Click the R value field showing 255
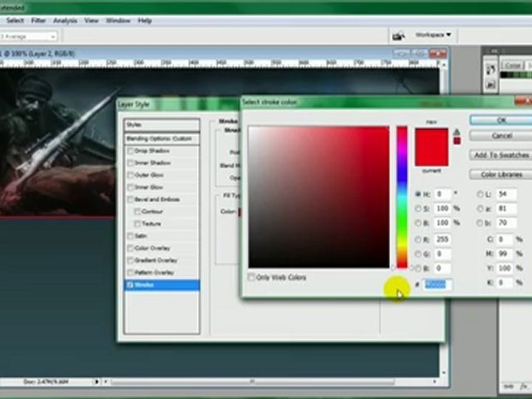 [x=442, y=239]
